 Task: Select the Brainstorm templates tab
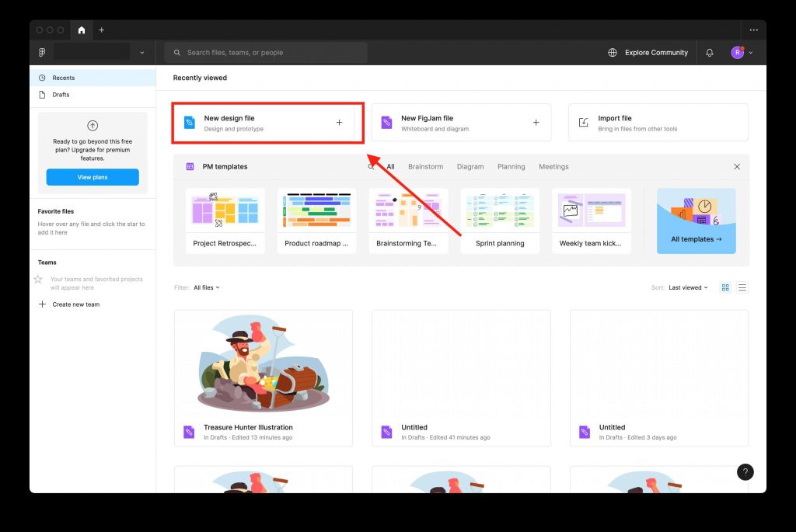coord(425,167)
